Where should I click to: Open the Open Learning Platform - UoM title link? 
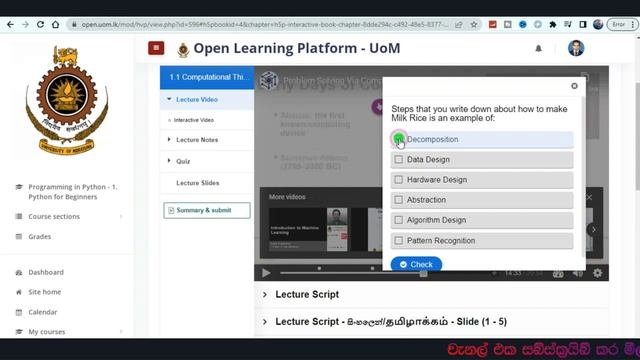pos(297,48)
